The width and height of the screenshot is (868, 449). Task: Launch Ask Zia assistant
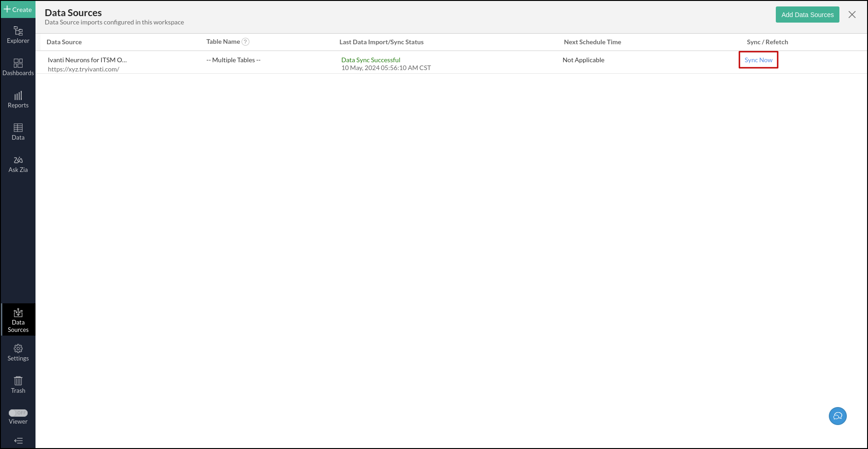click(18, 163)
